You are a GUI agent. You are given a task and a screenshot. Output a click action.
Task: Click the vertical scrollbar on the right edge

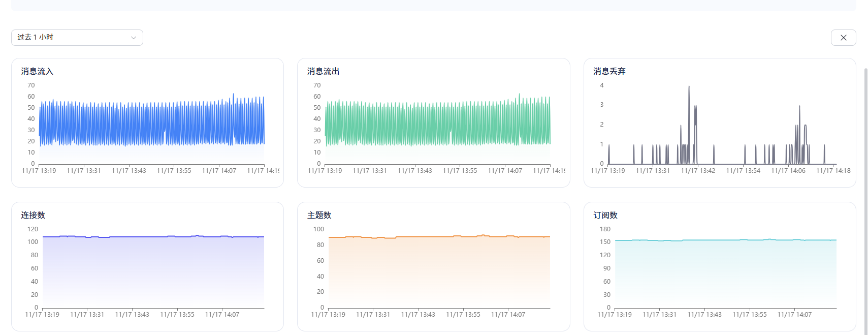click(x=865, y=198)
